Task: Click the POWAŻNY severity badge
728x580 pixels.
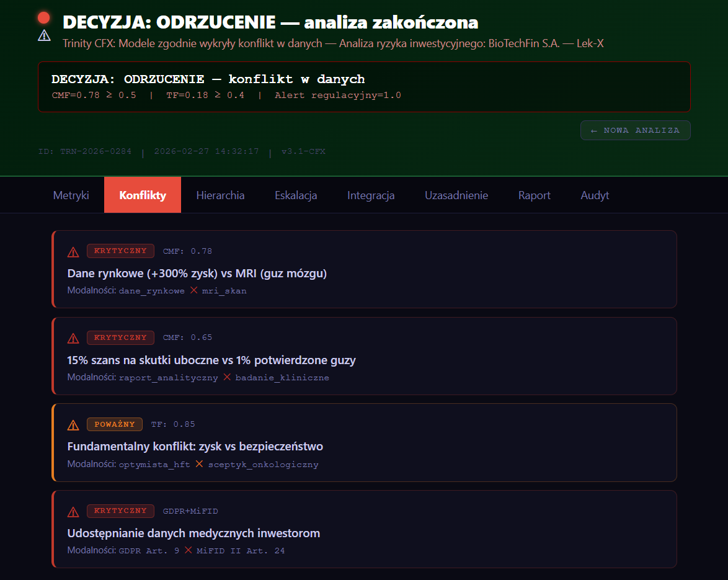Action: pos(115,425)
